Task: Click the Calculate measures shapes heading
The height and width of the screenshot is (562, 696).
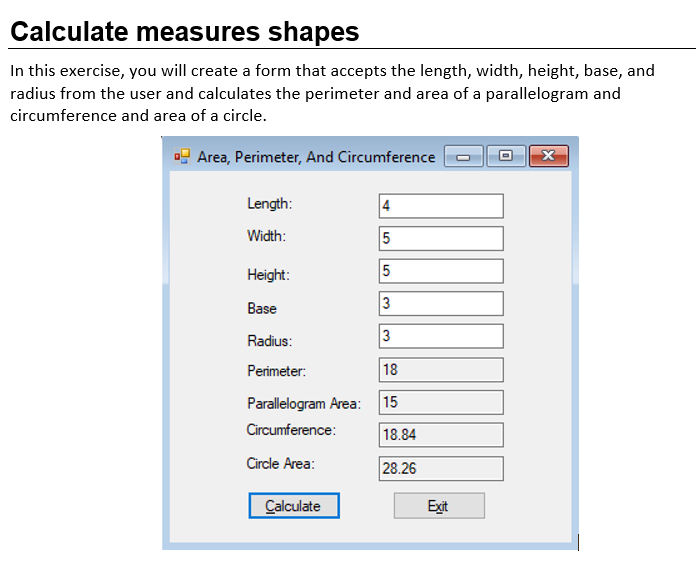Action: [184, 31]
